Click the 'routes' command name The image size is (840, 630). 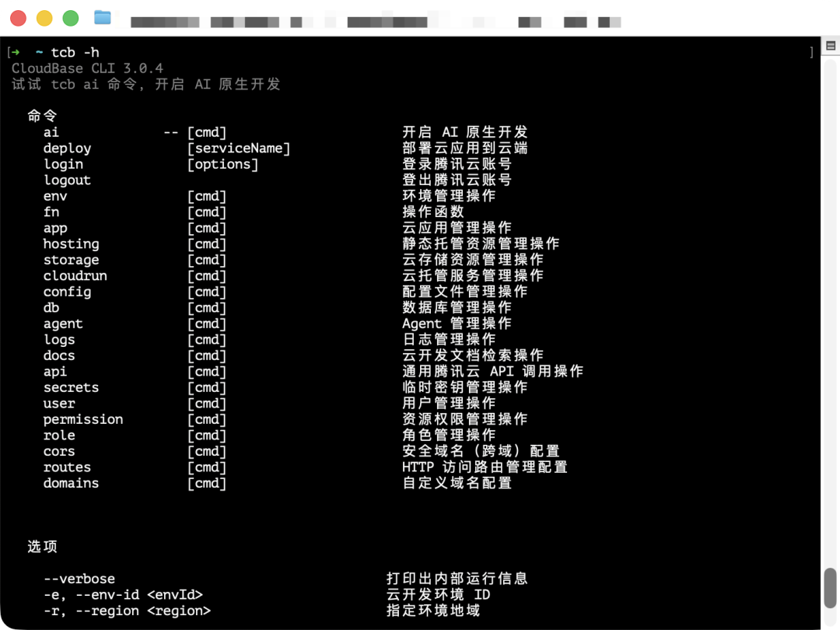tap(68, 467)
